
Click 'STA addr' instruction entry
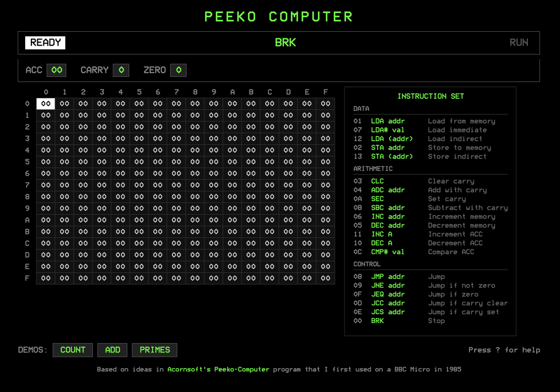388,148
